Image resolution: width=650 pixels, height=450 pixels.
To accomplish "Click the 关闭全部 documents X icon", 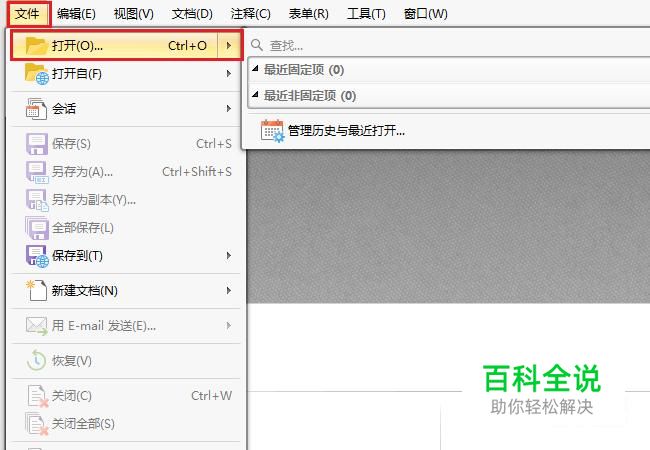I will [x=37, y=424].
